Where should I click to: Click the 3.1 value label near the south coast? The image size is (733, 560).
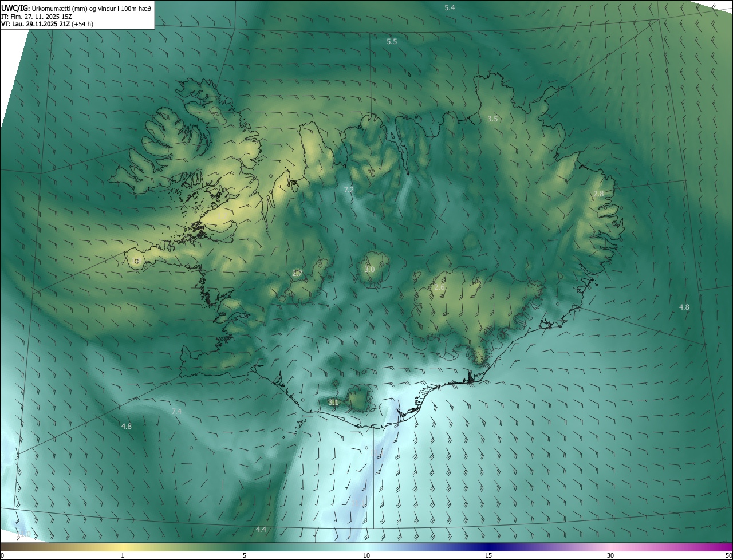pos(334,402)
